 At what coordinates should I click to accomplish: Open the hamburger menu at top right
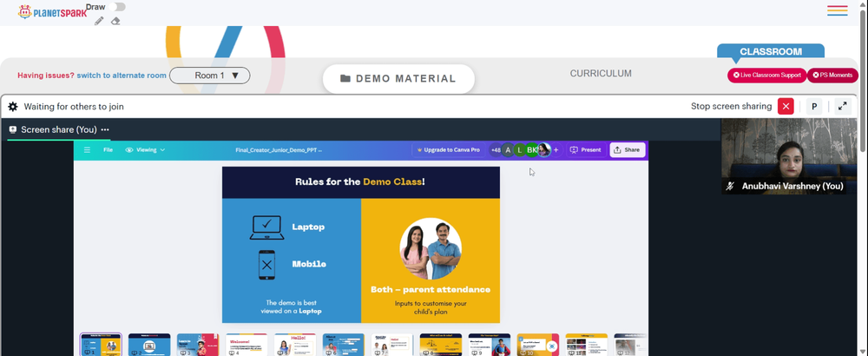click(x=838, y=10)
